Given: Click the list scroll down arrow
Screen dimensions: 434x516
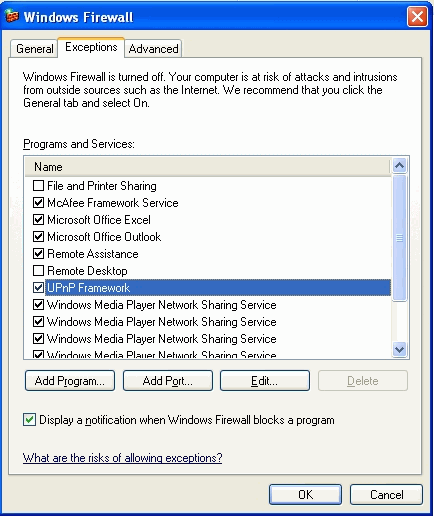Looking at the screenshot, I should (x=399, y=350).
